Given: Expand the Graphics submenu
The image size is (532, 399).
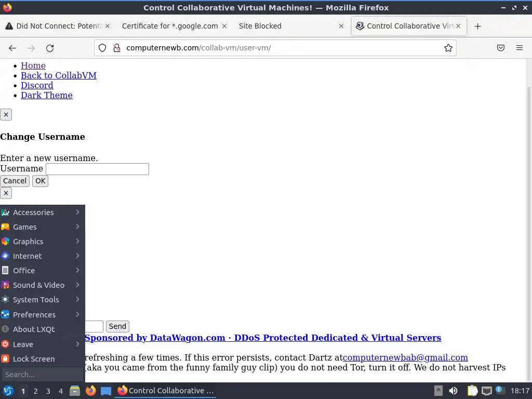Looking at the screenshot, I should point(43,242).
